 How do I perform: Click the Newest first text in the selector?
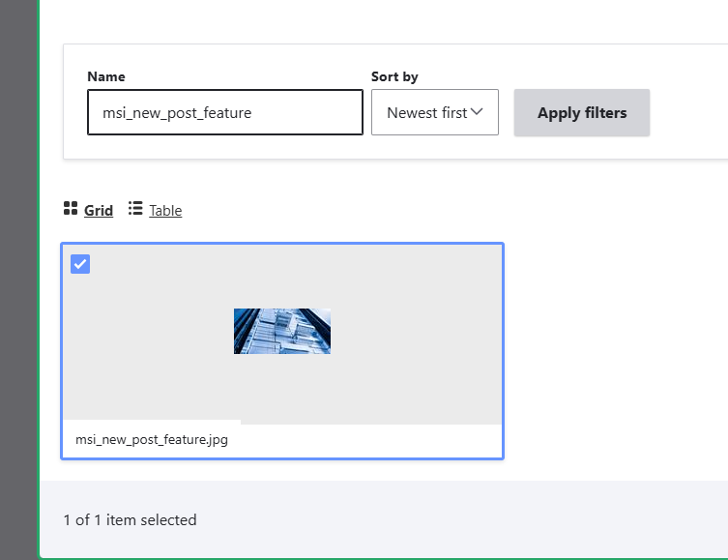pos(426,112)
